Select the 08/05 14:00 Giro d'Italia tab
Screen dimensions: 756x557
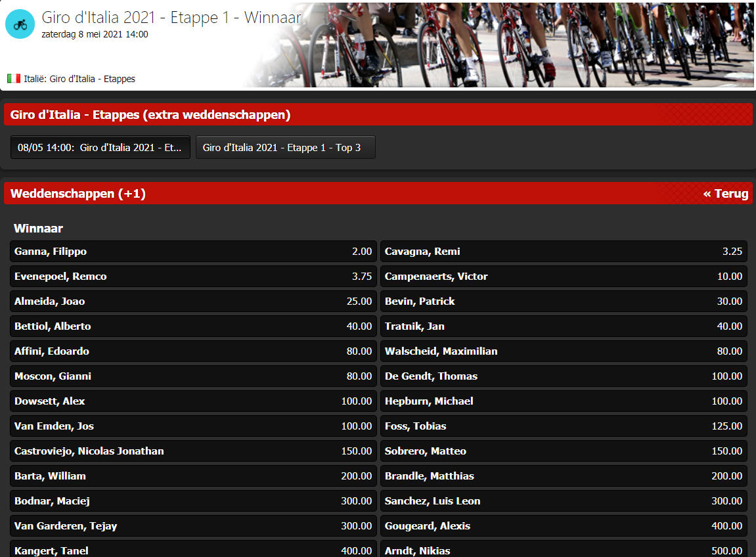click(100, 148)
